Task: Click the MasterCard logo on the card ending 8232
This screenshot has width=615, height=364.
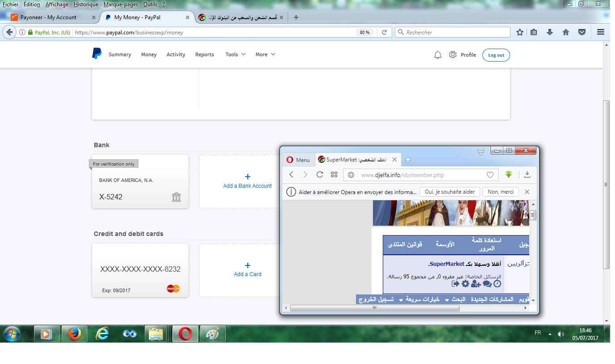Action: pyautogui.click(x=173, y=289)
